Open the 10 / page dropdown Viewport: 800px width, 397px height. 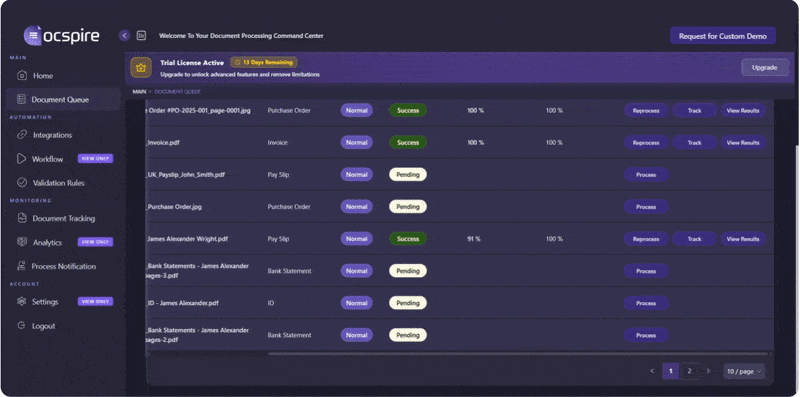(743, 371)
